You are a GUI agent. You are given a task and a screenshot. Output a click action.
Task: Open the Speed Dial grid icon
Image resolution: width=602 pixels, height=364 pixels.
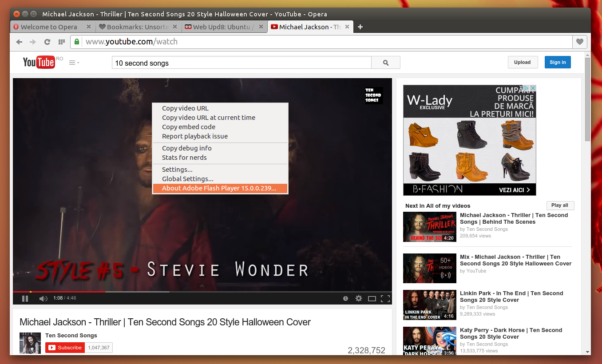click(62, 42)
